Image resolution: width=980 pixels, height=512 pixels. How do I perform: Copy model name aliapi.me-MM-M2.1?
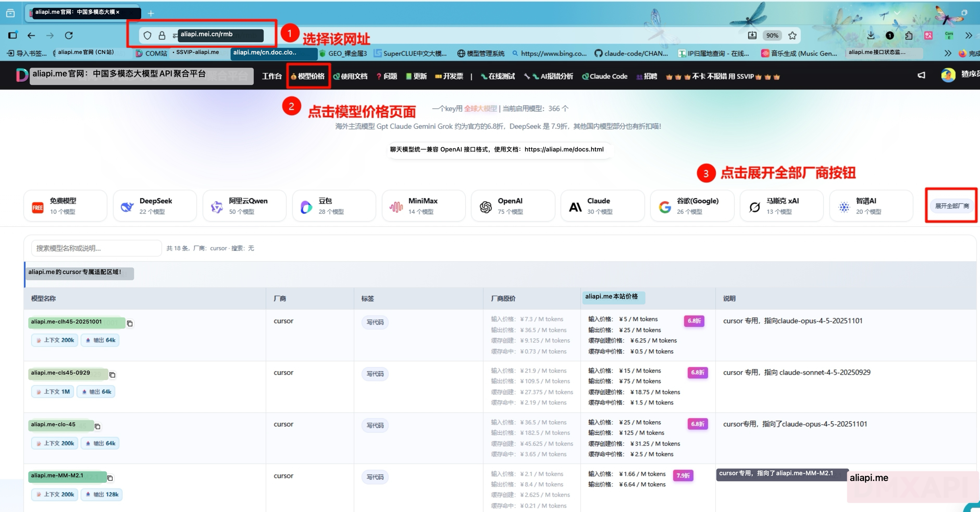(x=110, y=478)
